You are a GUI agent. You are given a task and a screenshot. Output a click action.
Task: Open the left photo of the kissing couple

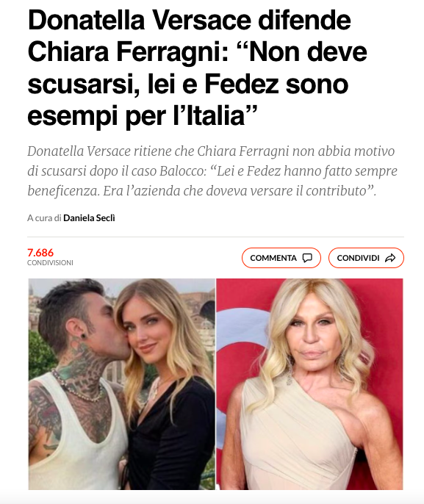pyautogui.click(x=121, y=384)
